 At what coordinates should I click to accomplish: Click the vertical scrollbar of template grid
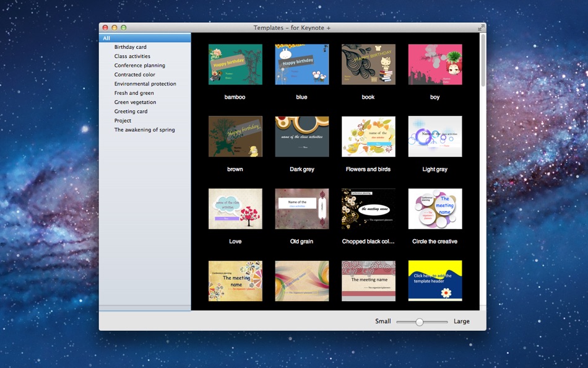point(483,62)
